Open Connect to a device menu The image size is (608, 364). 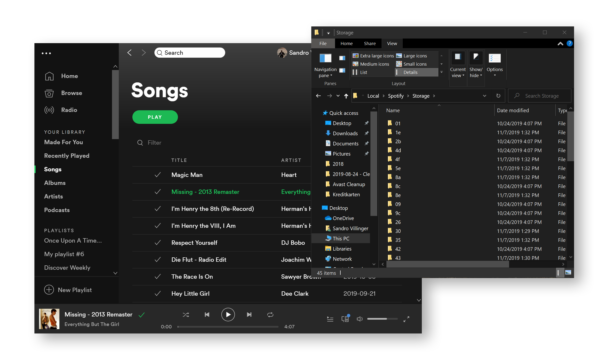click(x=345, y=318)
